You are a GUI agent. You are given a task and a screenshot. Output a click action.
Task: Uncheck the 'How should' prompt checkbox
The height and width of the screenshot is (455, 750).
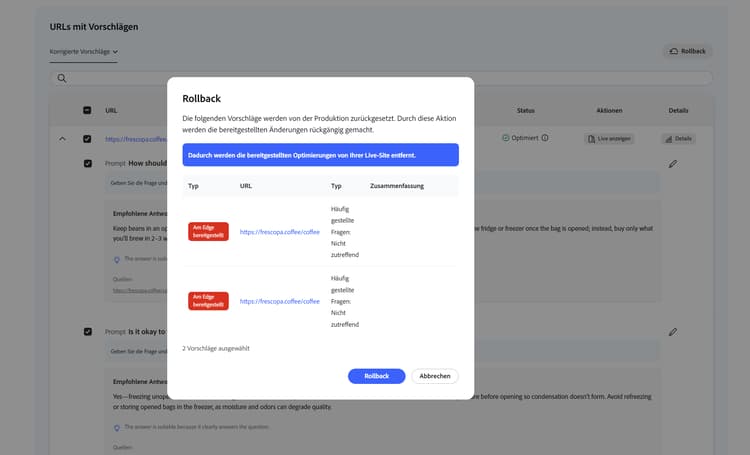pyautogui.click(x=88, y=164)
